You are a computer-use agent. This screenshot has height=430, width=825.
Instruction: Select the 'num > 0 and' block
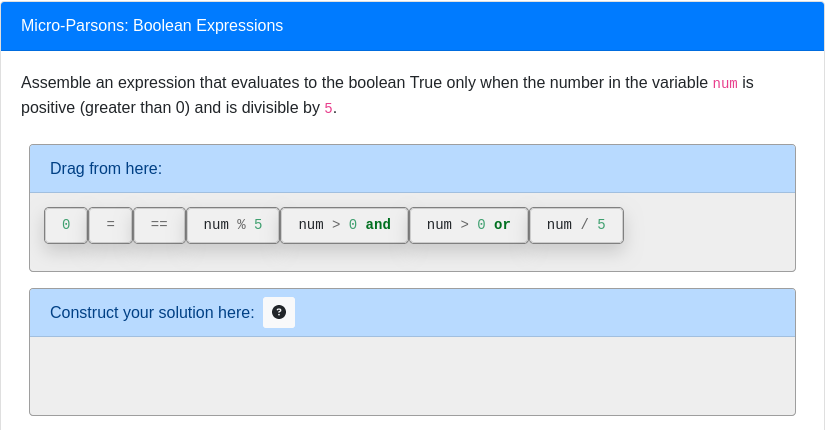pyautogui.click(x=344, y=225)
